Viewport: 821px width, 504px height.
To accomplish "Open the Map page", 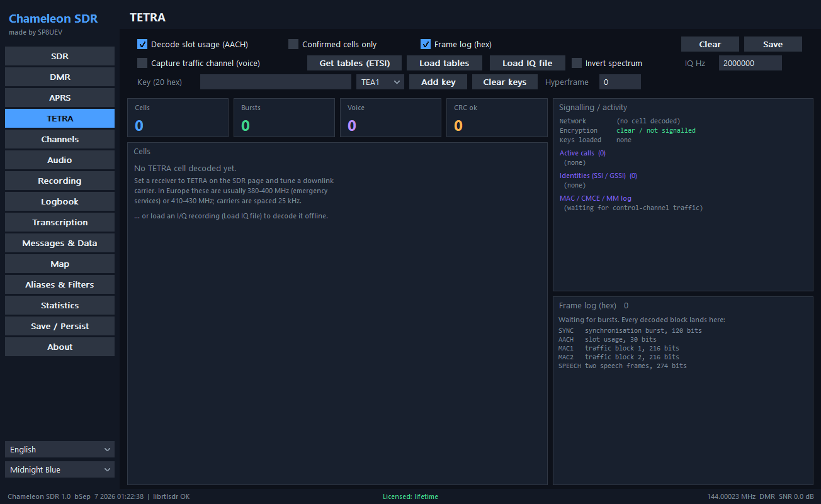I will (x=60, y=264).
